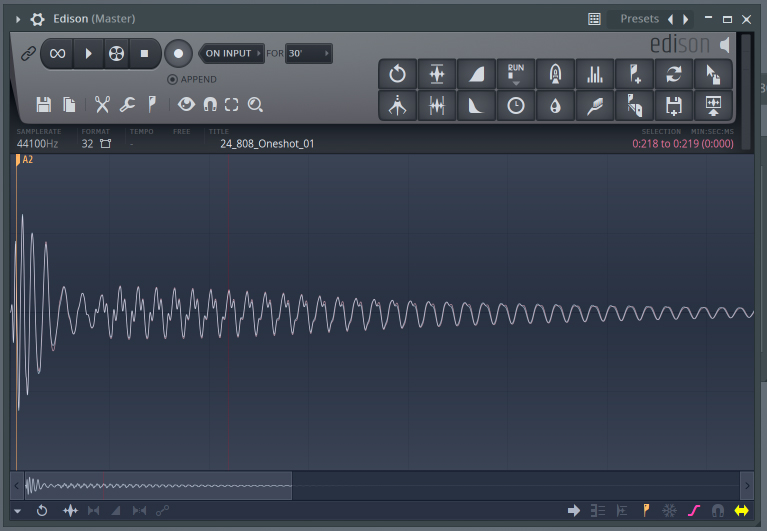Screen dimensions: 767x531
Task: Click the normalize tool button
Action: coord(437,74)
